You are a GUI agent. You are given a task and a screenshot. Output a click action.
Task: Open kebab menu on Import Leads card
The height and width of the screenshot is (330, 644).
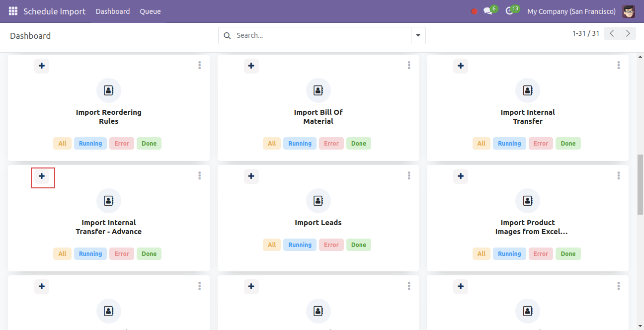pos(409,175)
